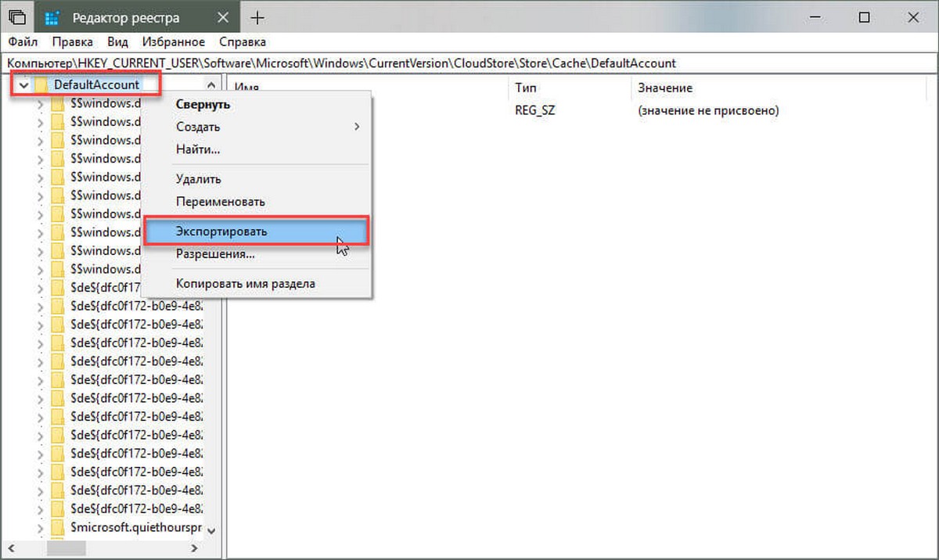This screenshot has width=939, height=560.
Task: Select the $microsoft.quiethourspr tree key
Action: (136, 528)
